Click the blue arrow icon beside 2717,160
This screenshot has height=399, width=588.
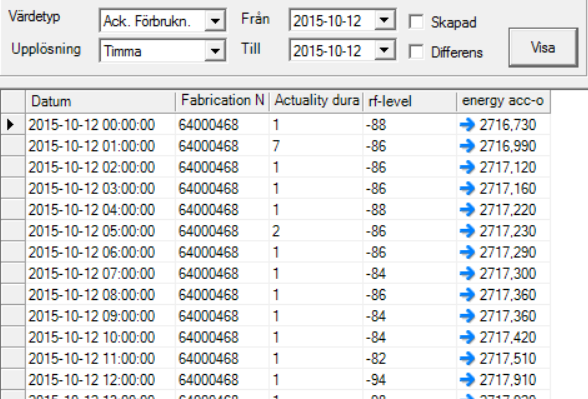(467, 188)
